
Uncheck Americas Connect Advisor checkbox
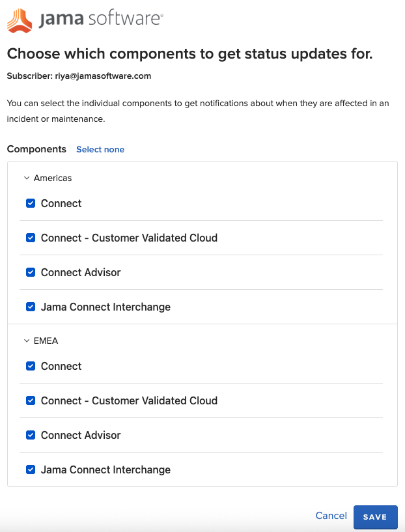(x=31, y=272)
